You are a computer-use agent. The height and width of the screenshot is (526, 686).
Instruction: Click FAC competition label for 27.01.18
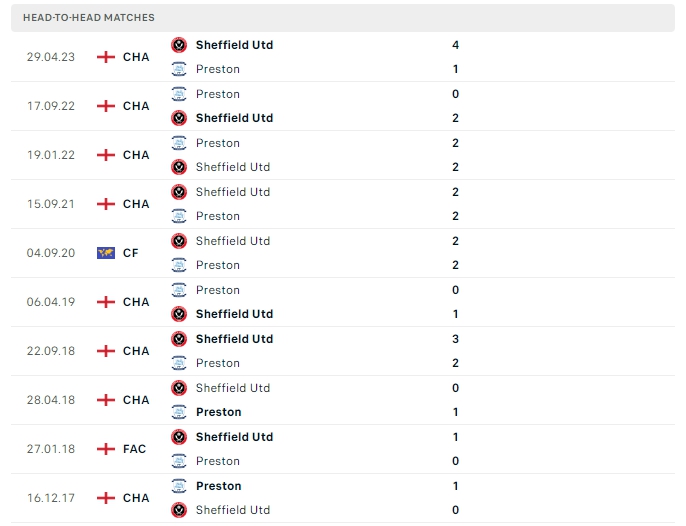click(135, 449)
